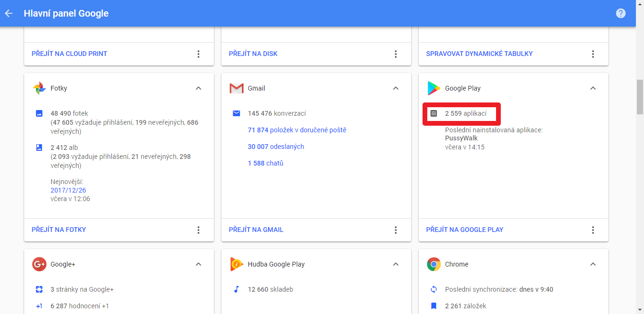
Task: Open the help question mark icon
Action: point(621,13)
